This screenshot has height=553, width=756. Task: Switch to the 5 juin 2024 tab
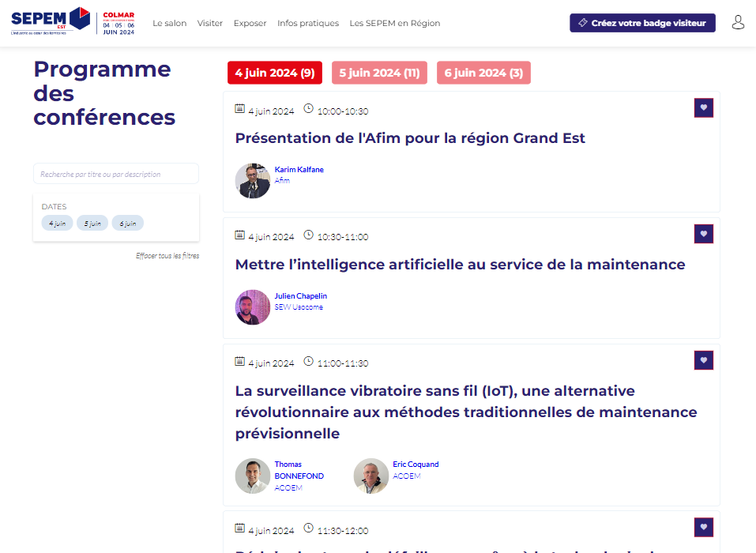coord(379,73)
